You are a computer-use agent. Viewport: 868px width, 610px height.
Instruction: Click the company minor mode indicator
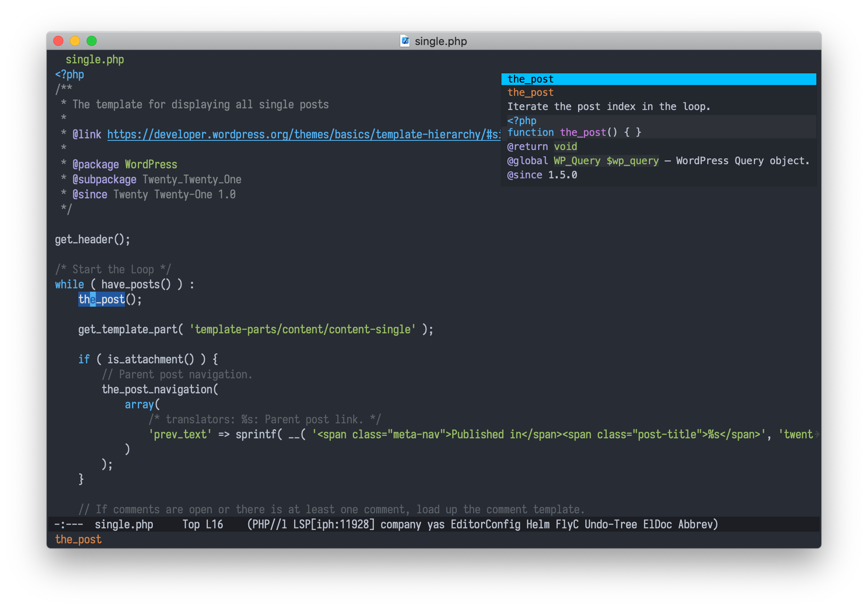click(401, 524)
